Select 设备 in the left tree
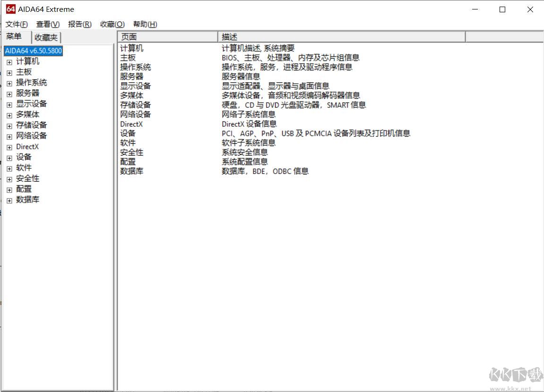The height and width of the screenshot is (392, 544). [24, 157]
